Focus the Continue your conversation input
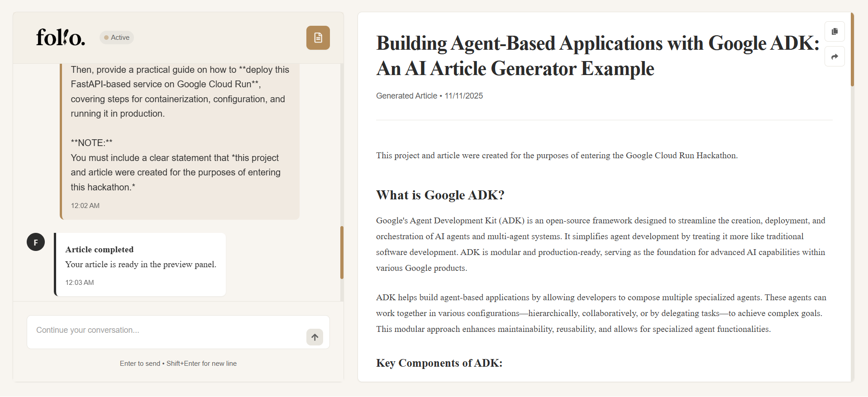 [x=178, y=332]
